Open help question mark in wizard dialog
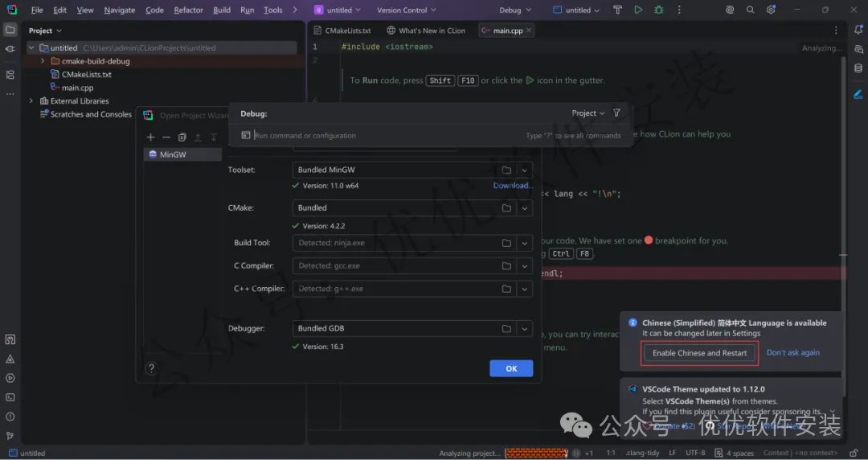Image resolution: width=868 pixels, height=460 pixels. click(x=151, y=368)
